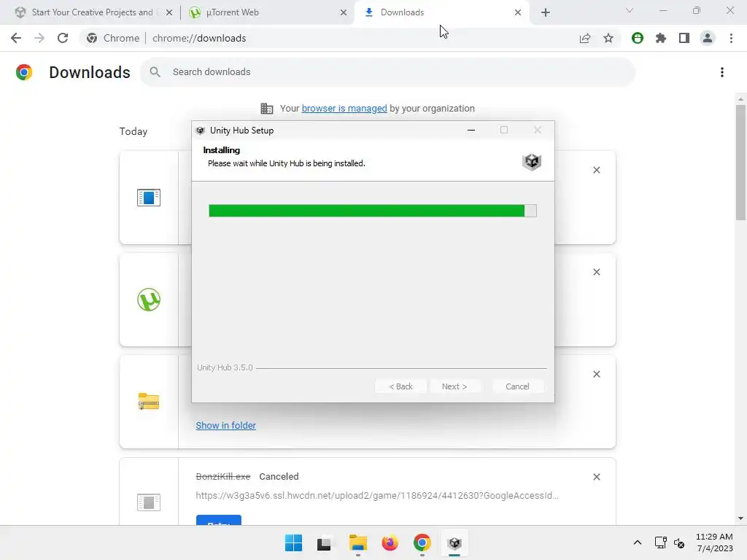Open the black app icon on the taskbar

click(324, 542)
